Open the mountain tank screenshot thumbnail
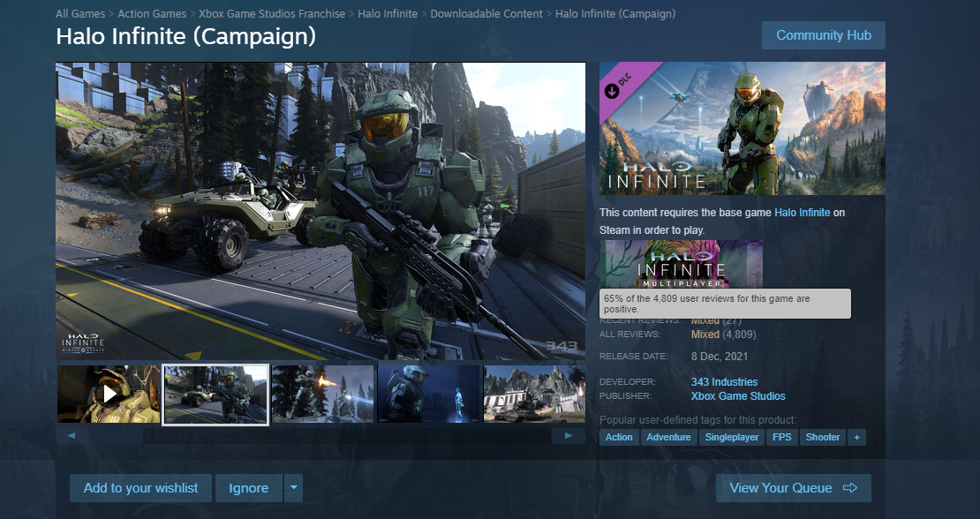Image resolution: width=980 pixels, height=519 pixels. click(x=534, y=394)
